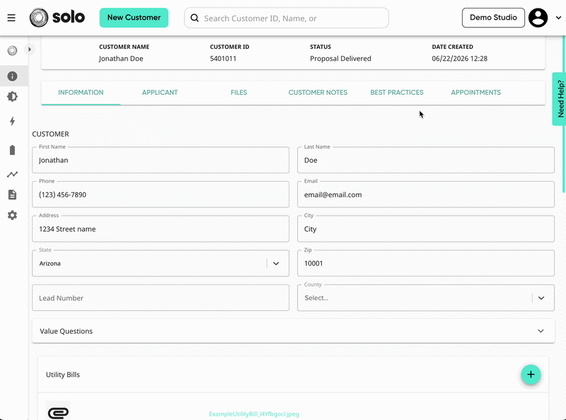The height and width of the screenshot is (420, 566).
Task: Switch to the INFORMATION tab
Action: (x=81, y=92)
